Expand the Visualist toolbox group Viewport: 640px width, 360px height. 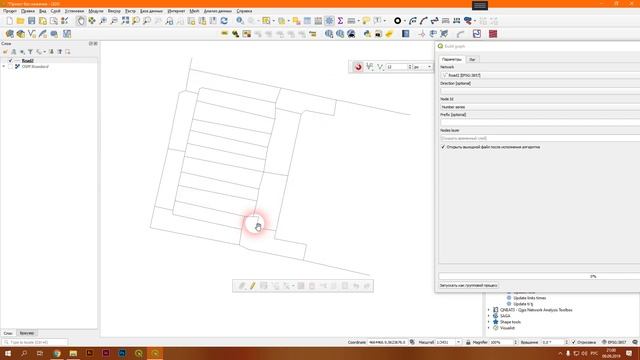(x=489, y=328)
